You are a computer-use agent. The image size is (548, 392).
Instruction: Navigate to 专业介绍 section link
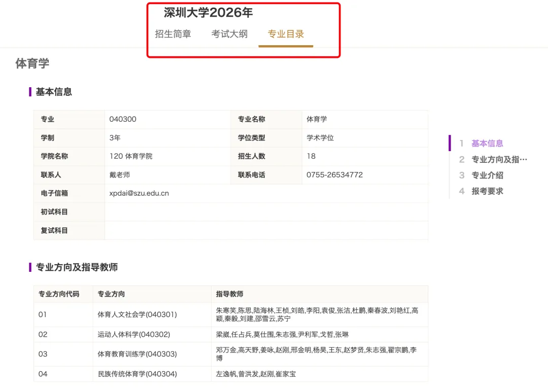point(487,175)
